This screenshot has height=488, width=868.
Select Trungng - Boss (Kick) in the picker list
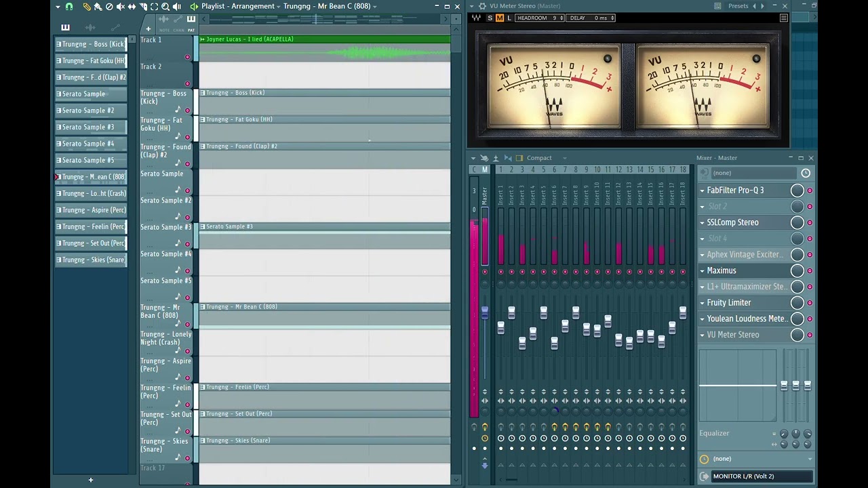[x=91, y=44]
